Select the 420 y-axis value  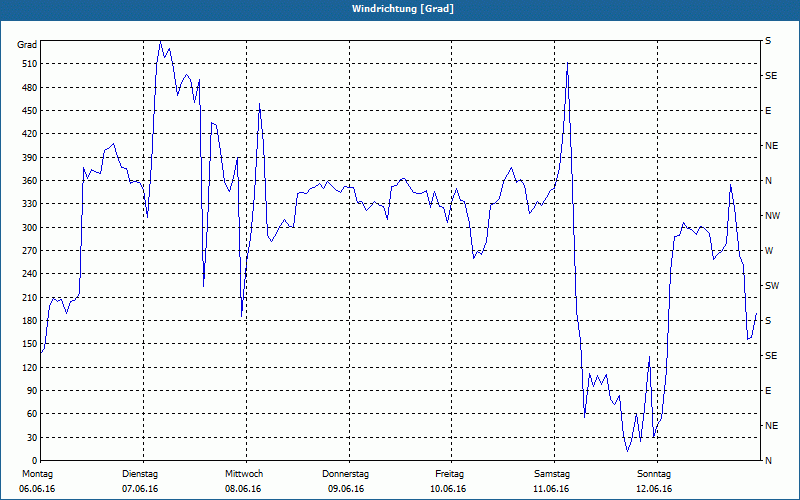(30, 134)
